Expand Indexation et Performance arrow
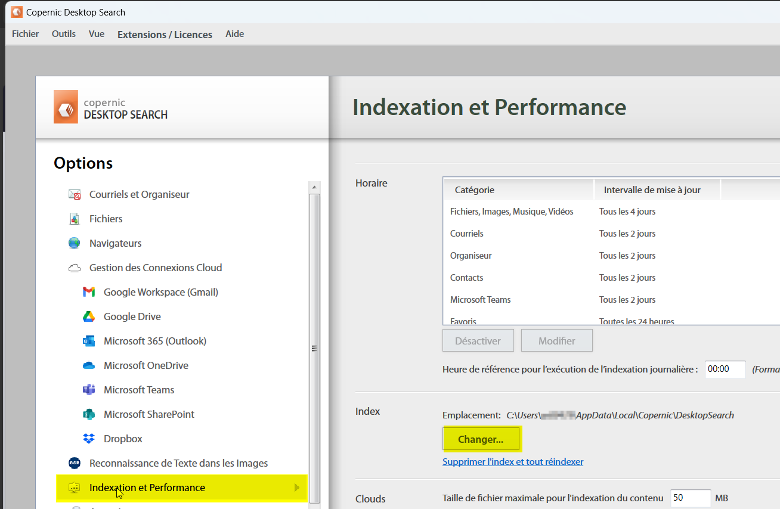Screen dimensions: 780x510 point(296,488)
